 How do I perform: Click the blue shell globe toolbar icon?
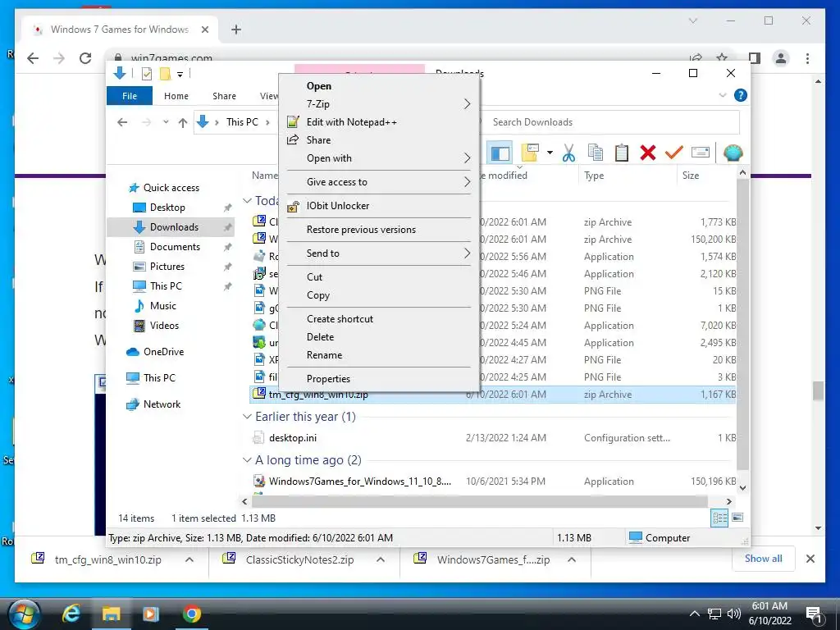pos(733,153)
